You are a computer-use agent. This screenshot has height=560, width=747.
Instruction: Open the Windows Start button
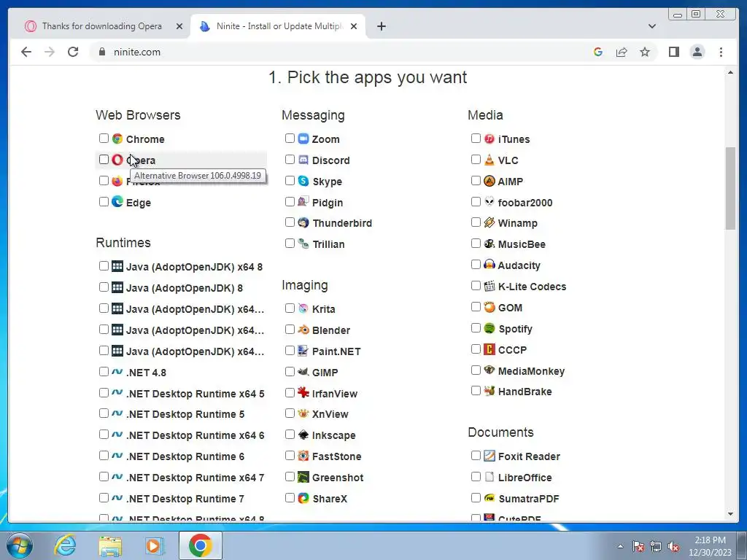coord(19,545)
